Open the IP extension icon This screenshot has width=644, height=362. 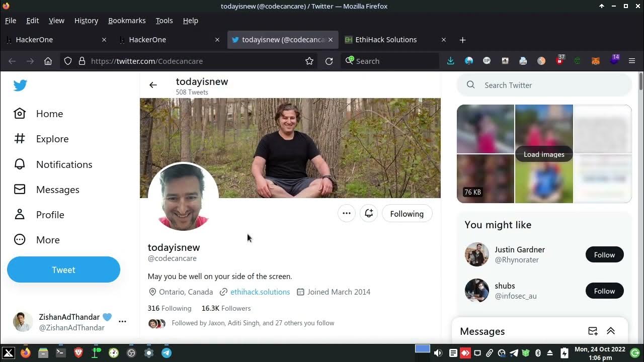click(487, 61)
